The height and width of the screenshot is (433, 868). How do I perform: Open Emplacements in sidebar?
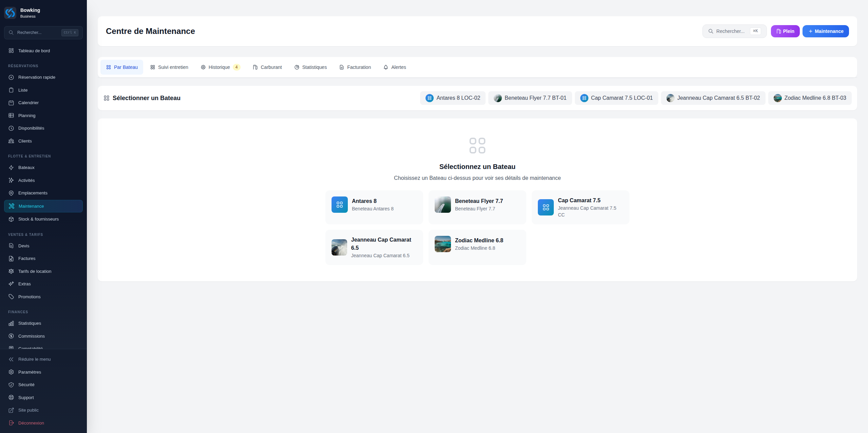(x=43, y=193)
